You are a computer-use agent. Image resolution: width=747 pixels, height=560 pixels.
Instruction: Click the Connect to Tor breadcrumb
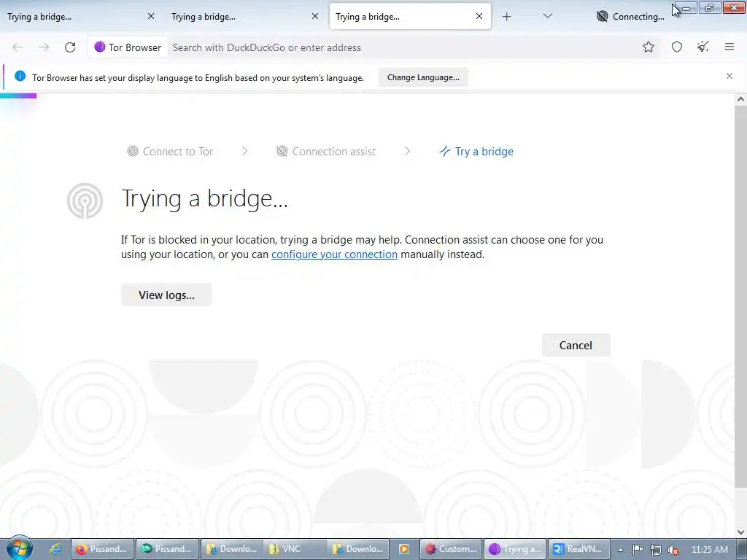coord(170,152)
